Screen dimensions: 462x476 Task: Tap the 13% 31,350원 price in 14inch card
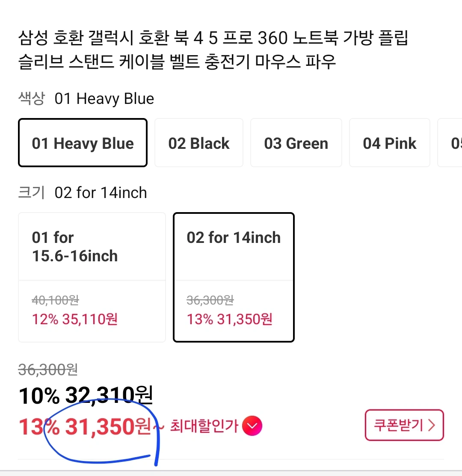pos(229,319)
